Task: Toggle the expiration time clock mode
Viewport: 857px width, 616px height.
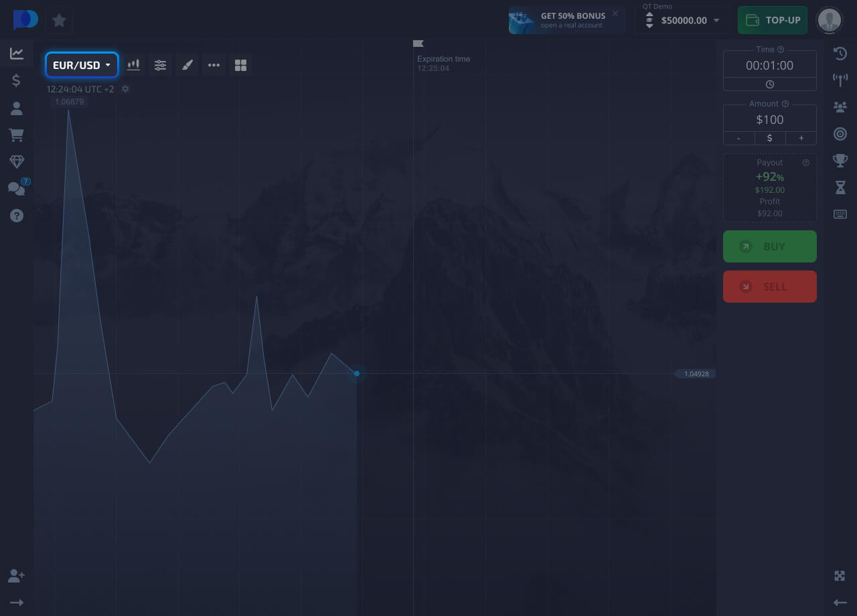Action: [770, 84]
